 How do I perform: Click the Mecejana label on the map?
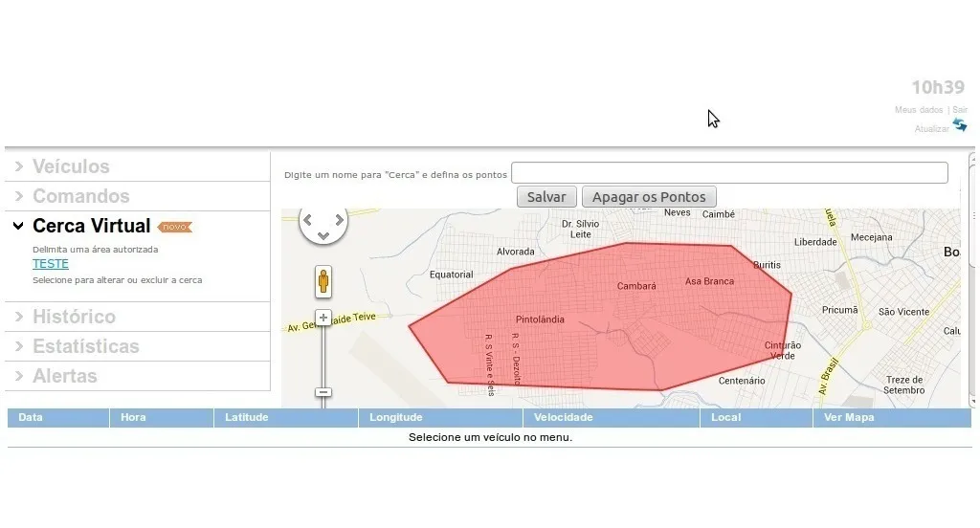[871, 237]
